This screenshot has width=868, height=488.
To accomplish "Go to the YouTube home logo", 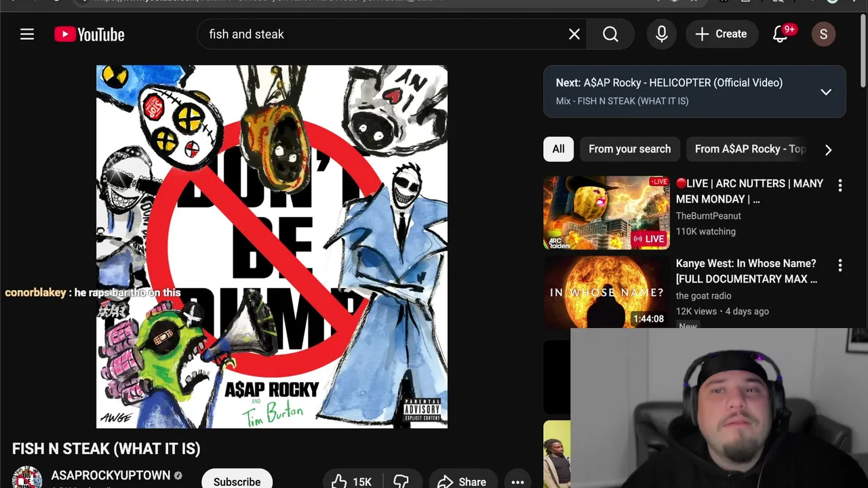I will point(90,34).
